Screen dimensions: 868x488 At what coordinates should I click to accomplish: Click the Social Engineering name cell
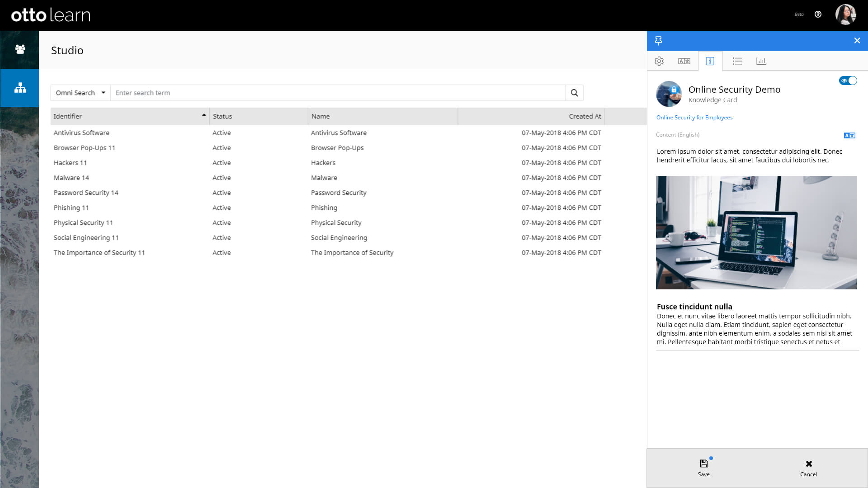pos(339,237)
